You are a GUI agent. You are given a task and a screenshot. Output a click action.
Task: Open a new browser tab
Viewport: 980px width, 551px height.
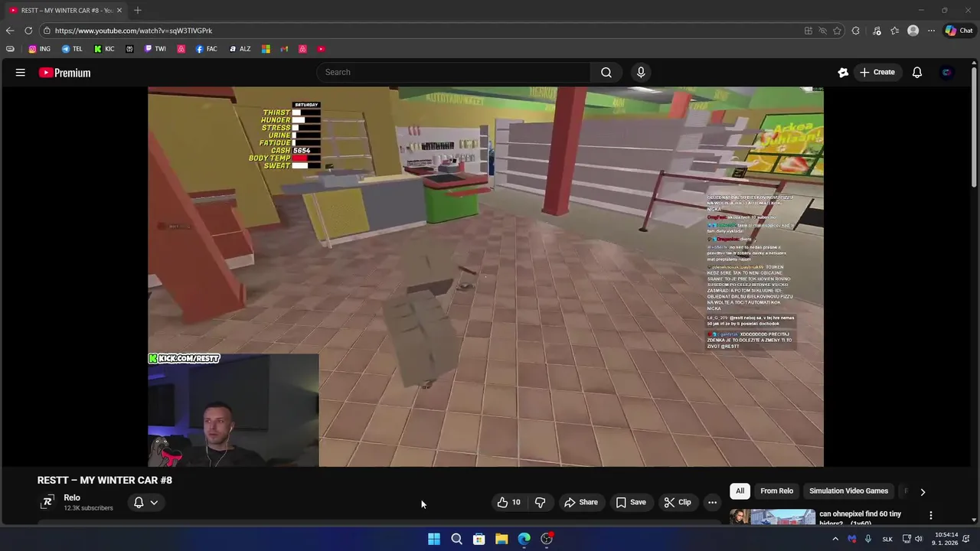(138, 10)
